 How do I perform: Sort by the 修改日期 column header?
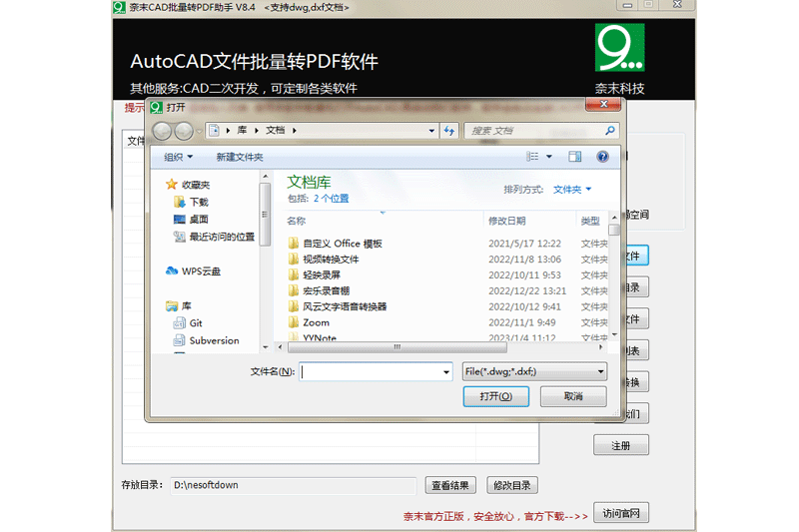(x=507, y=221)
